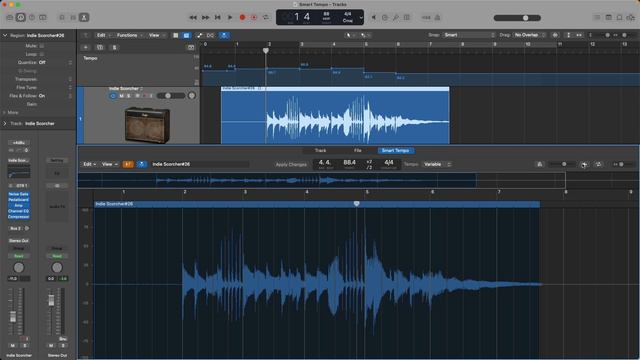
Task: Toggle the orange editor mode button
Action: [128, 164]
